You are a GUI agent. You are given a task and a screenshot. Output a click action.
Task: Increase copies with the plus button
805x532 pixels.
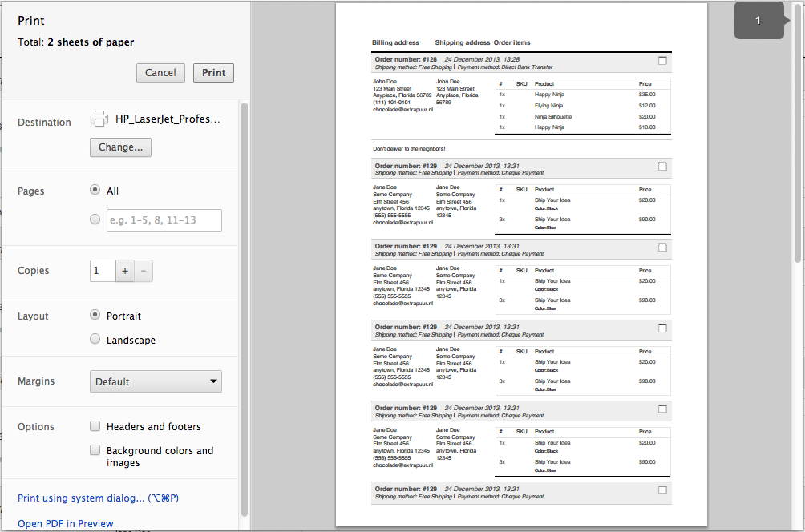(125, 271)
